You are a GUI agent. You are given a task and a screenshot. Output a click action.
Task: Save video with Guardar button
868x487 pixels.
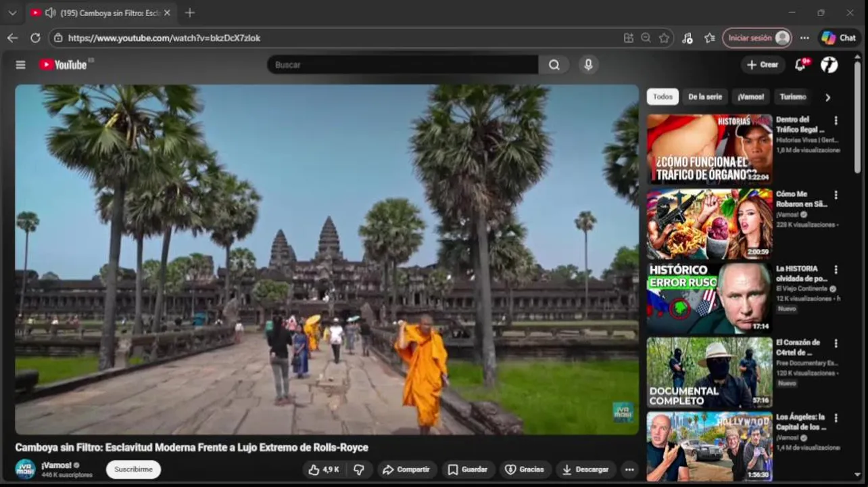point(468,469)
